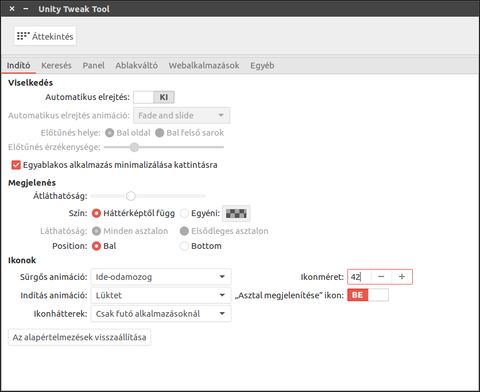Open the Egyéb tab
The height and width of the screenshot is (392, 480).
[x=262, y=65]
